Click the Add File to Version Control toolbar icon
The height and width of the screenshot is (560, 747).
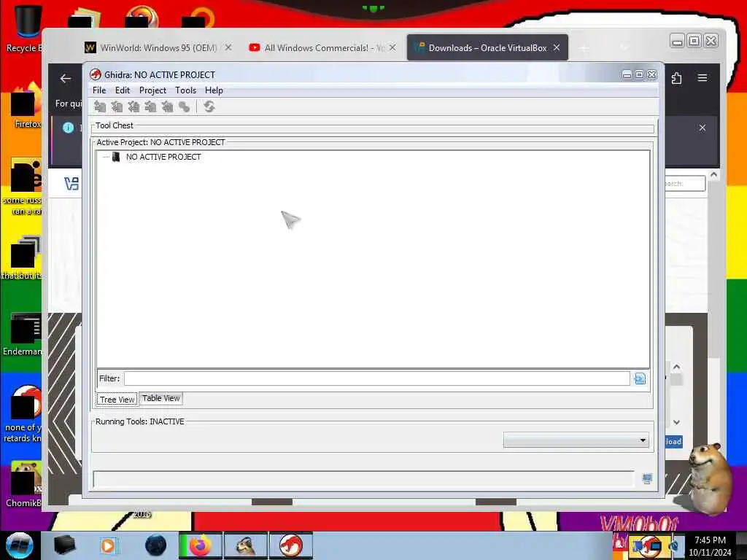tap(100, 106)
